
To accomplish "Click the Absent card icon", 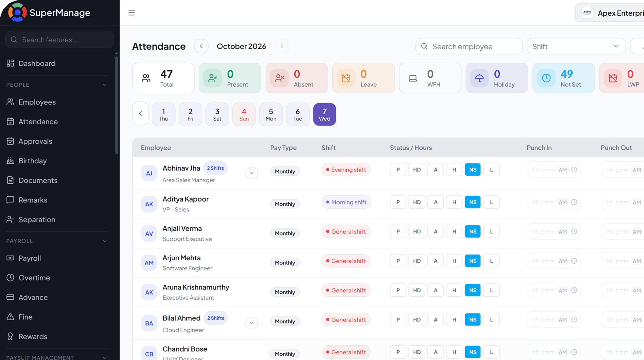I will 279,78.
